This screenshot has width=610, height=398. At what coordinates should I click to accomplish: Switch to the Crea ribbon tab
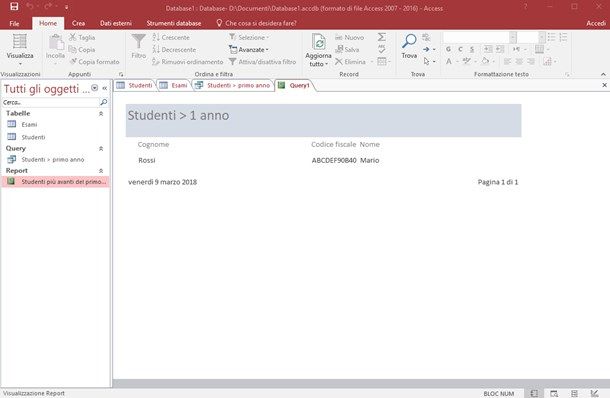click(x=78, y=23)
